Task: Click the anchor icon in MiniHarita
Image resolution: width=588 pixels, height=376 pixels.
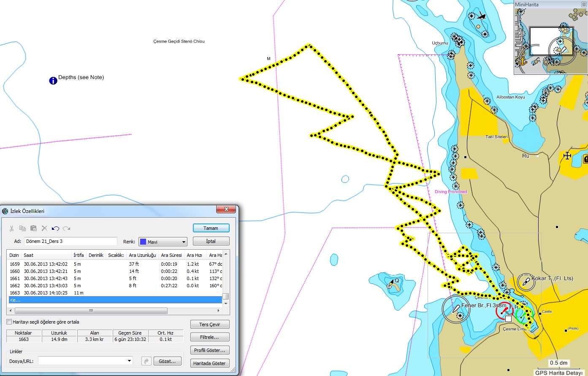Action: pyautogui.click(x=522, y=61)
